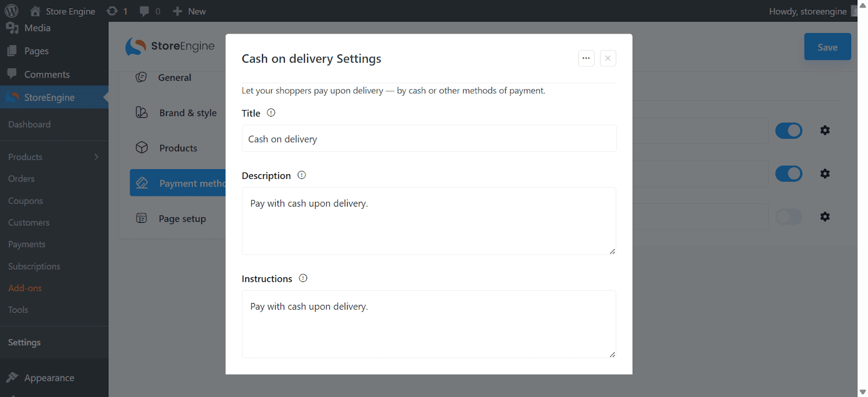Image resolution: width=868 pixels, height=397 pixels.
Task: Click the page scrollbar down arrow
Action: [x=863, y=392]
